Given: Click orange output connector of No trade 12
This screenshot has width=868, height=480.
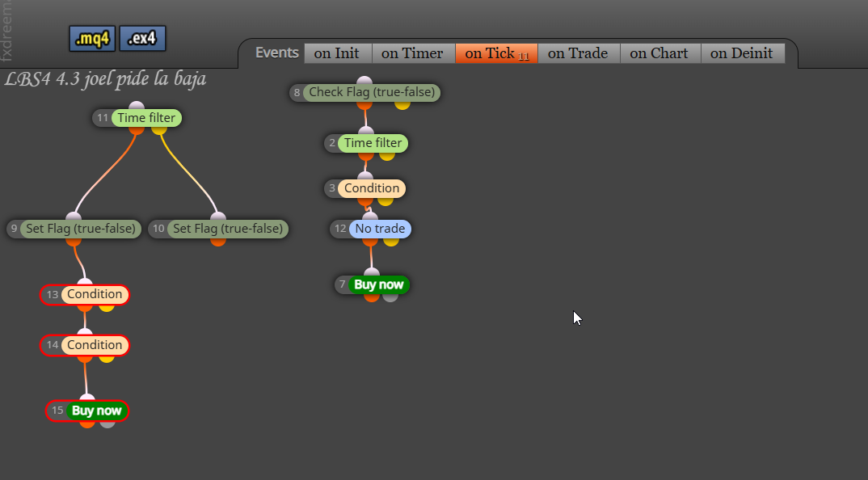Looking at the screenshot, I should point(370,242).
